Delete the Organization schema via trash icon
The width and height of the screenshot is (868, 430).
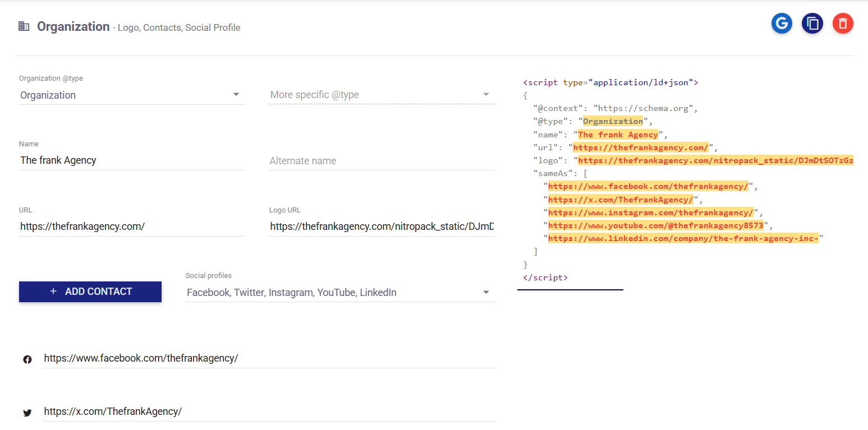[x=843, y=24]
